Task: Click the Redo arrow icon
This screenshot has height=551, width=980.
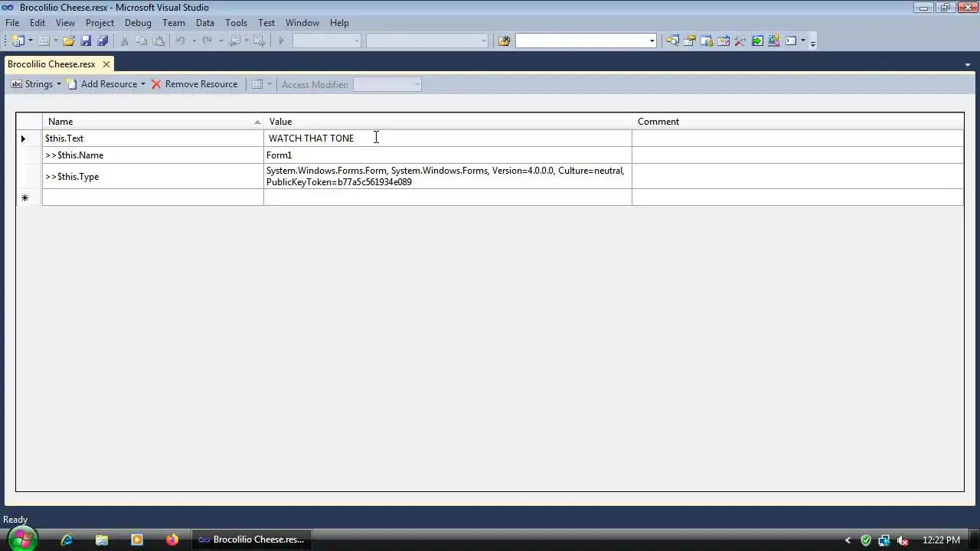Action: (207, 41)
